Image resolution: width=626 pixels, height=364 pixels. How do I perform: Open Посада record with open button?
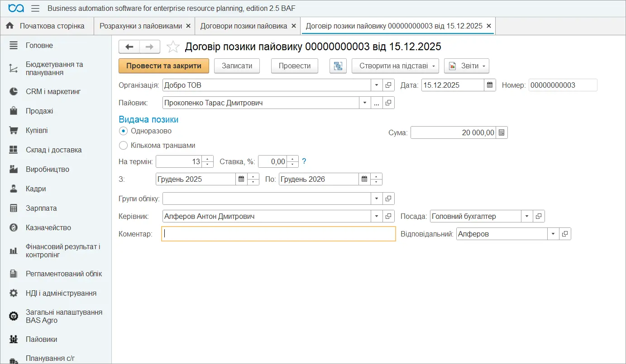click(539, 216)
